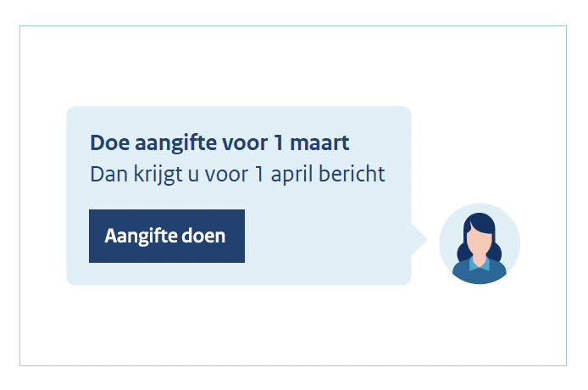Click the avatar's blue shirt collar

pyautogui.click(x=480, y=264)
